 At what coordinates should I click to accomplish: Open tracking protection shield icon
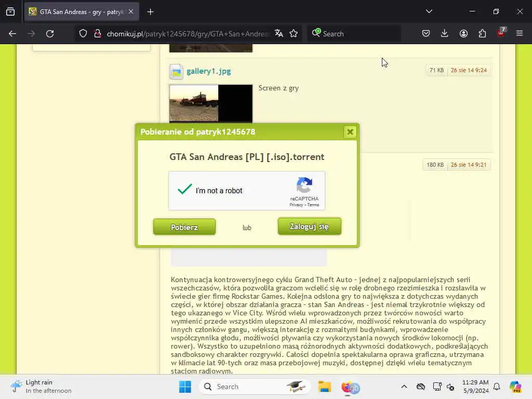point(83,34)
